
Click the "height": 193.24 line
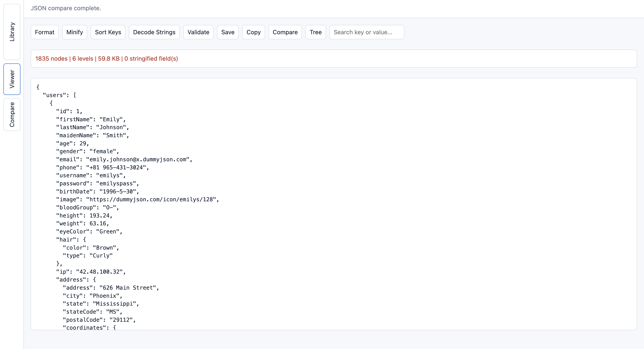tap(84, 216)
